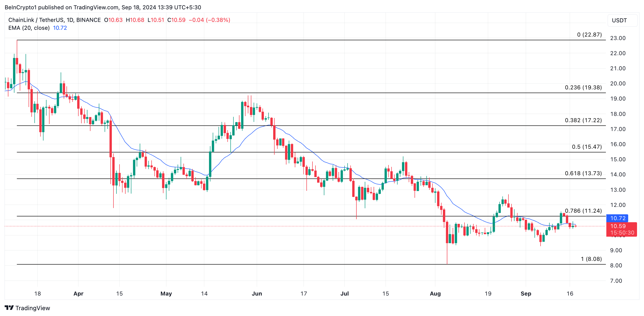The width and height of the screenshot is (644, 316).
Task: Click the Jun date on time axis
Action: click(x=257, y=293)
